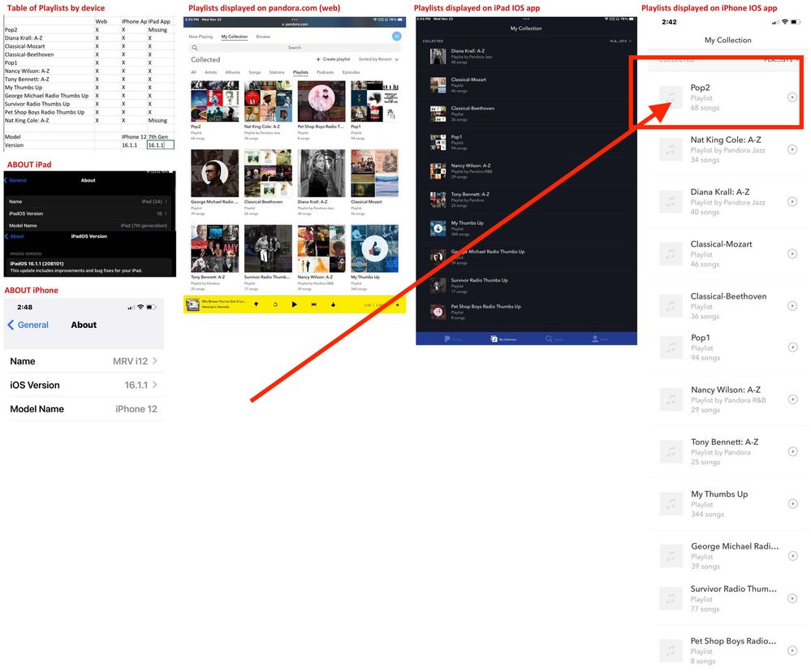
Task: Expand the iPad playlists filter dropdown
Action: (x=620, y=41)
